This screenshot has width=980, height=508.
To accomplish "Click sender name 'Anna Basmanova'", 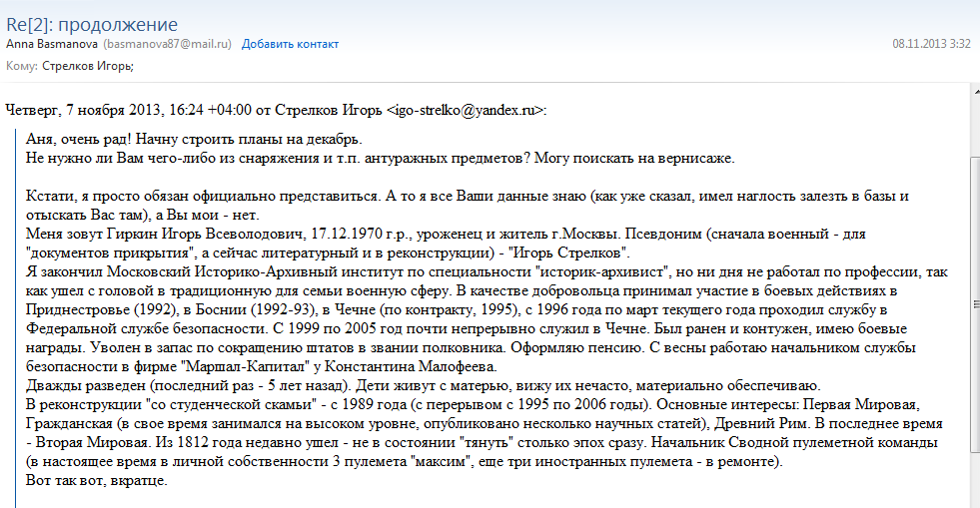I will (x=52, y=44).
